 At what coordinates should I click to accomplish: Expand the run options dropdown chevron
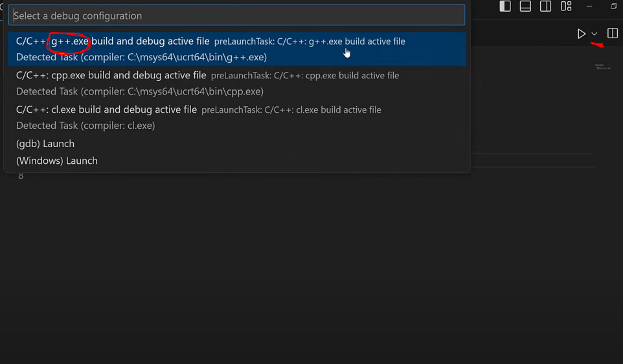pos(594,34)
